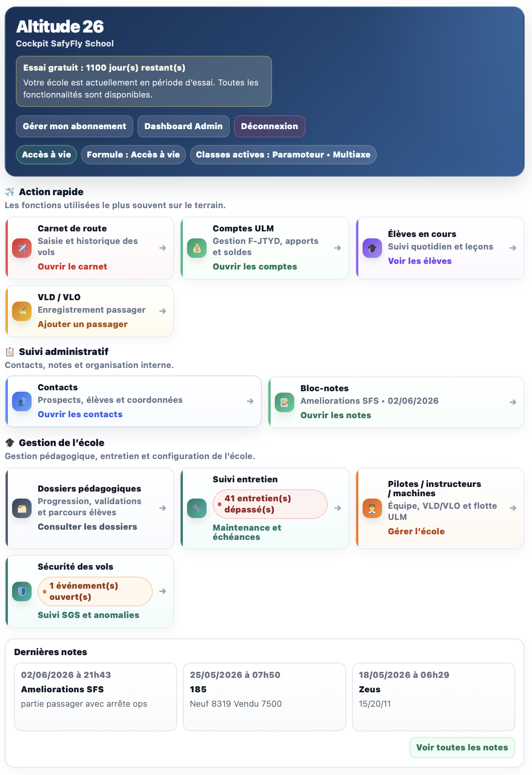Click the arrow on the Bloc-notes card
Viewport: 532px width, 775px height.
pos(513,402)
